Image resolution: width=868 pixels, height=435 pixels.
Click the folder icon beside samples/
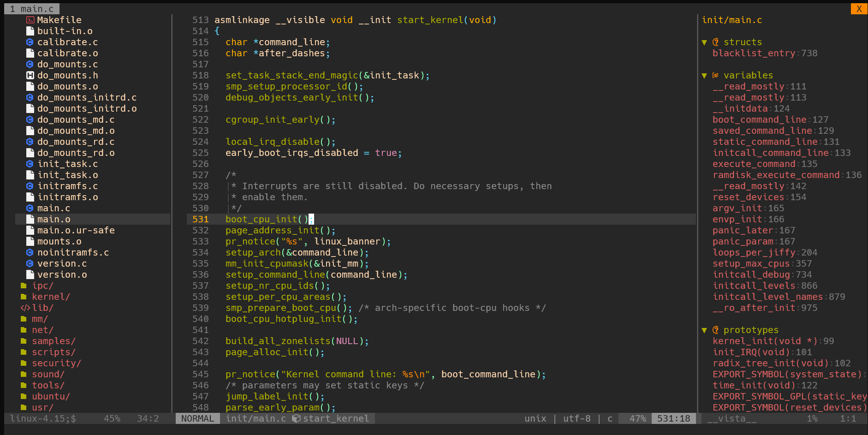pyautogui.click(x=24, y=341)
